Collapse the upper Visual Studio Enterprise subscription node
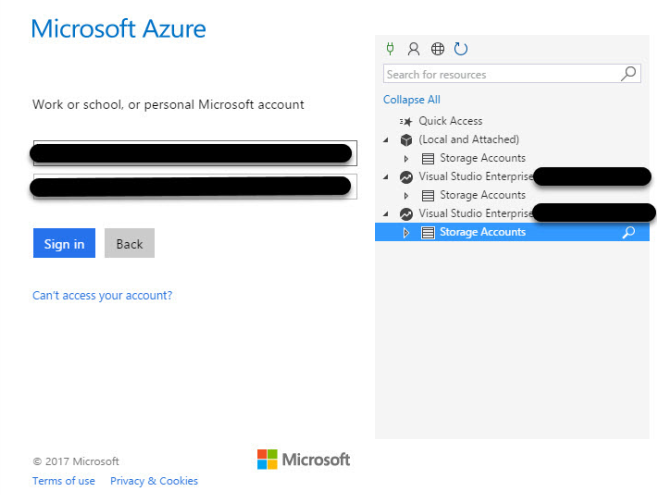The image size is (658, 495). tap(386, 177)
